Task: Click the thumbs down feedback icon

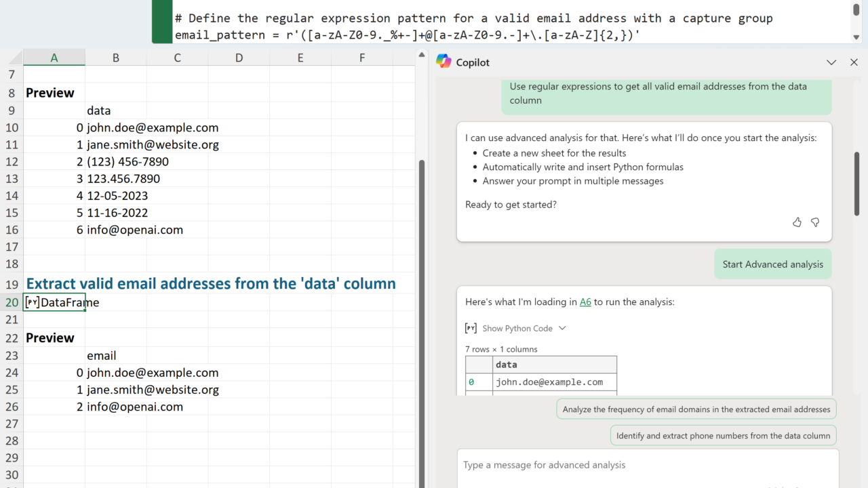Action: click(815, 222)
